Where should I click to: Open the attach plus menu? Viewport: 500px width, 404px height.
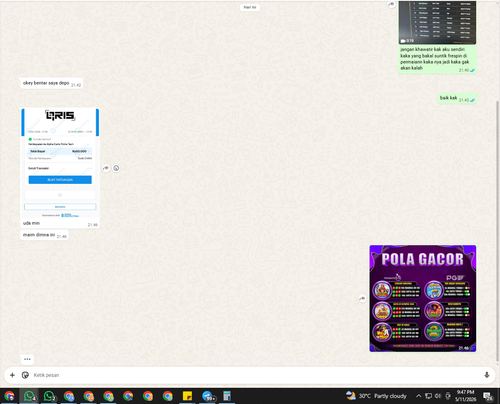click(x=12, y=375)
